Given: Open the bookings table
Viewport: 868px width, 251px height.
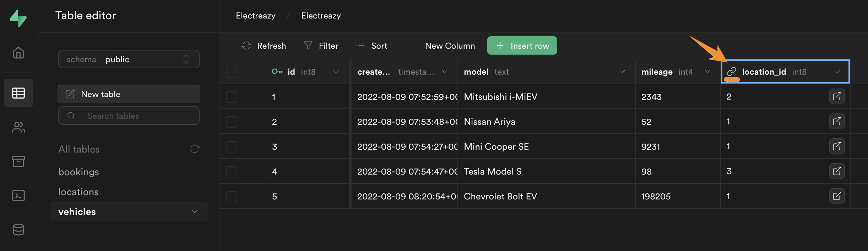Looking at the screenshot, I should pyautogui.click(x=79, y=172).
